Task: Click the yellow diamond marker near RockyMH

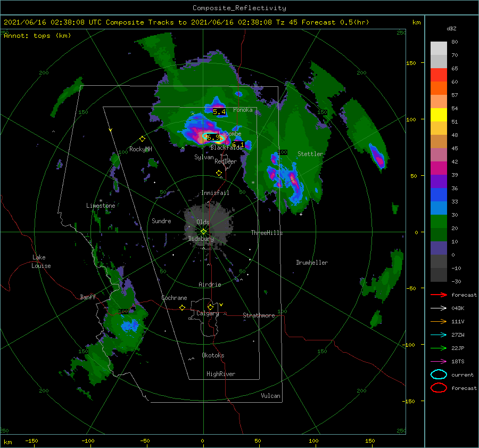Action: click(x=142, y=139)
